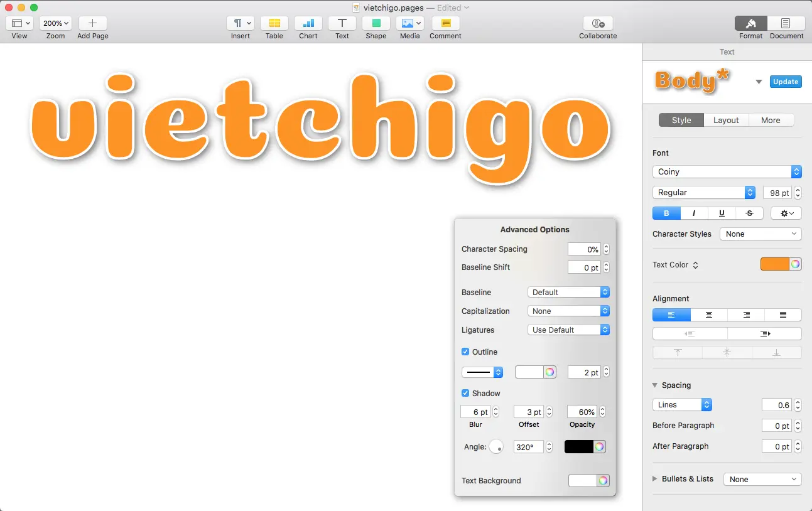Disable the Shadow checkbox
812x511 pixels.
(x=465, y=394)
